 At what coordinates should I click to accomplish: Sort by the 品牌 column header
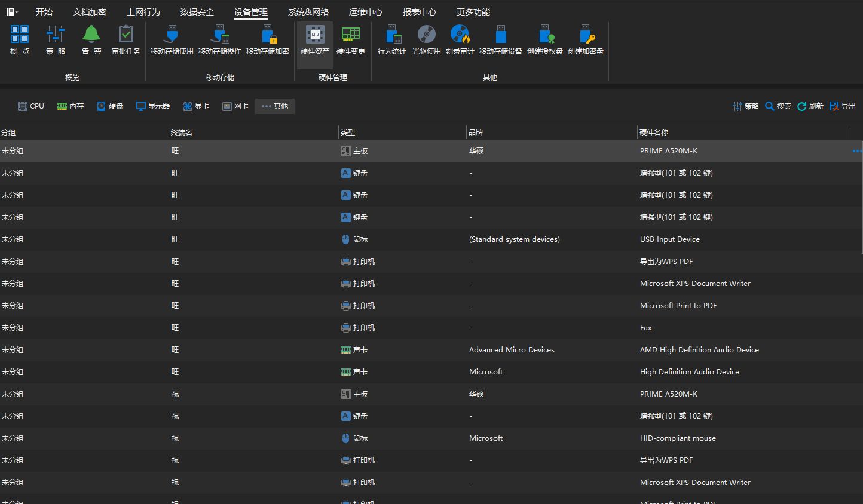[552, 132]
